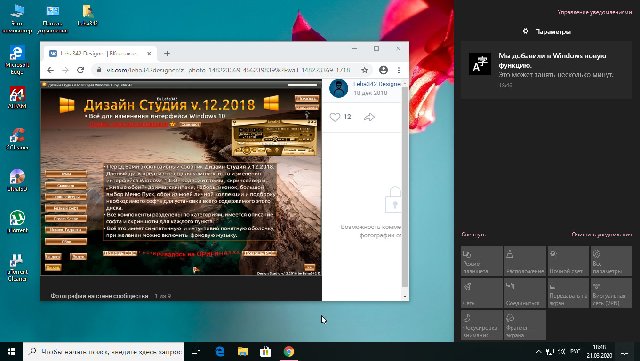
Task: Reload the VK page
Action: (x=80, y=70)
